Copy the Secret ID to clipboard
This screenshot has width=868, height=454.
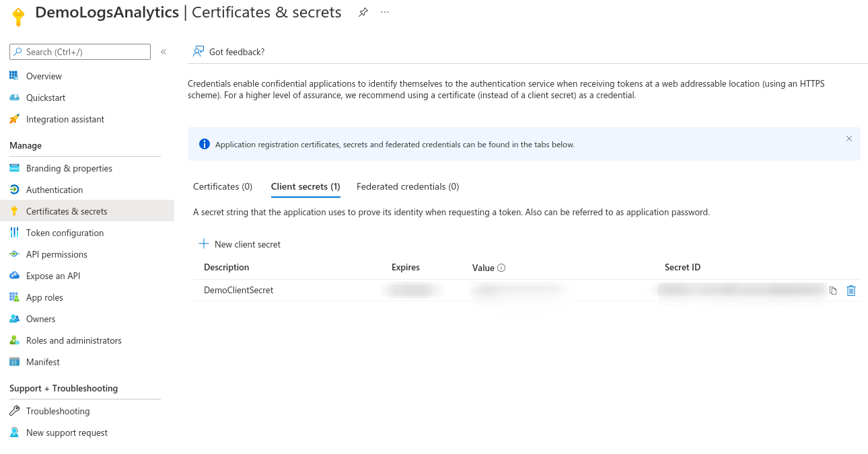(833, 290)
